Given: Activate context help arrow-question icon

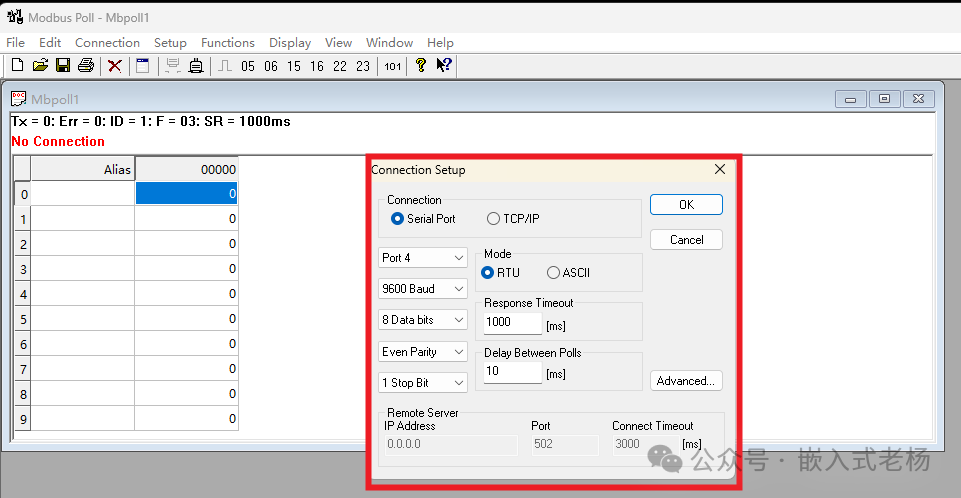Looking at the screenshot, I should (x=444, y=65).
